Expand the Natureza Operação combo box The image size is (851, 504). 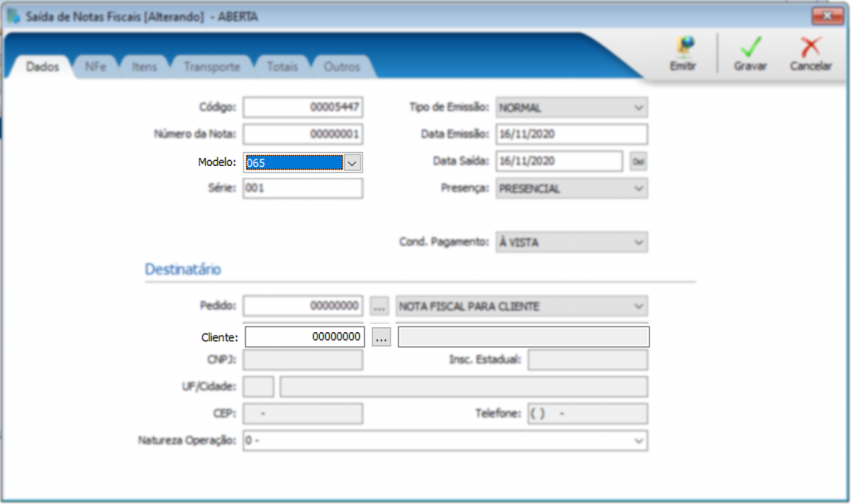pyautogui.click(x=637, y=440)
